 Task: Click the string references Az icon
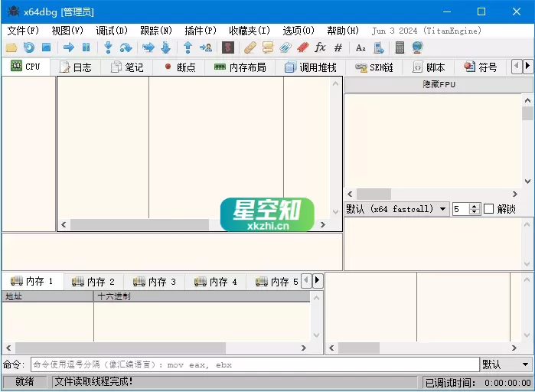360,47
